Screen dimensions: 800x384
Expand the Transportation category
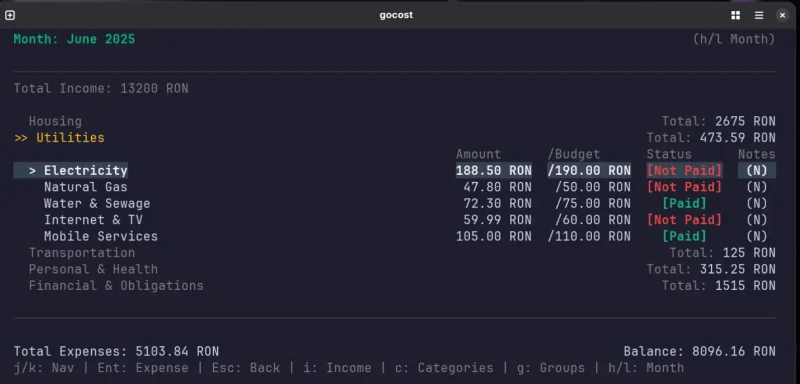tap(82, 253)
